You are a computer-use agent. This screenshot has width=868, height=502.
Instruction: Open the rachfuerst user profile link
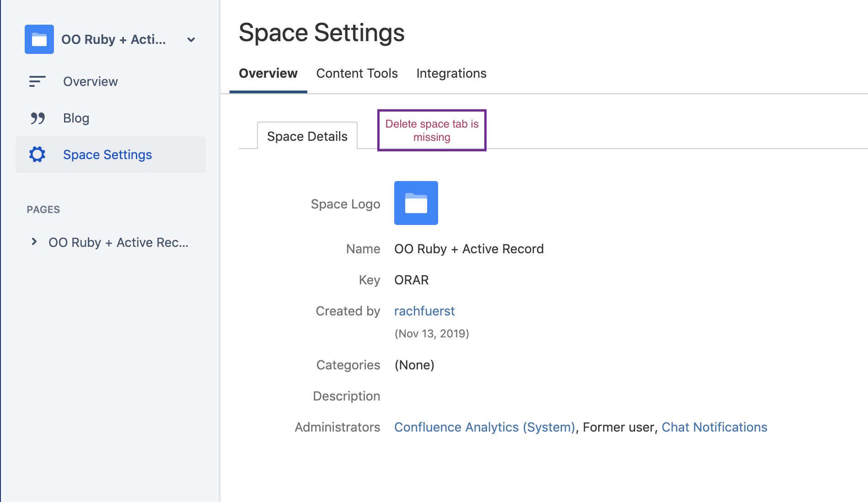click(x=424, y=311)
